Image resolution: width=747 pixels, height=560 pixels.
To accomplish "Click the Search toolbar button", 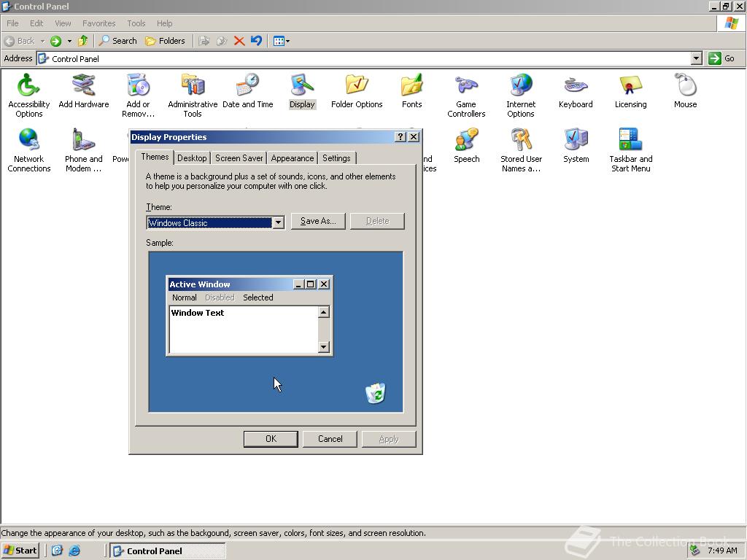I will pos(117,41).
